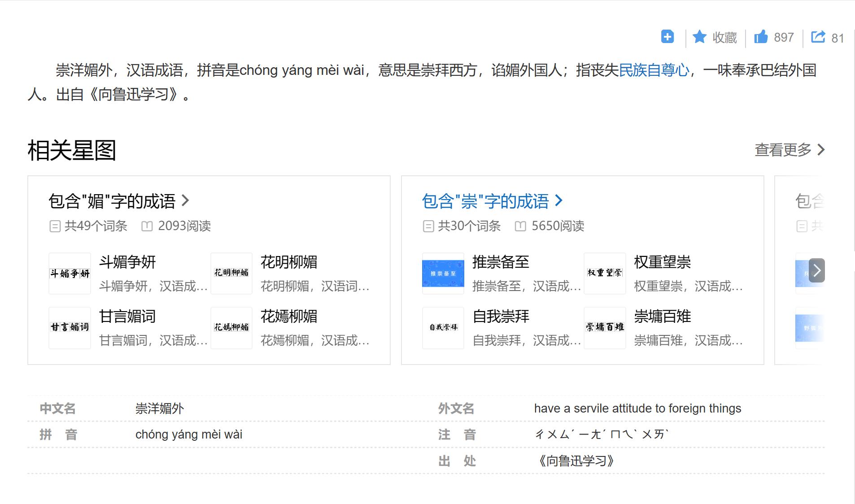The width and height of the screenshot is (855, 504).
Task: Open 查看更多 with its arrow chevron
Action: click(790, 150)
